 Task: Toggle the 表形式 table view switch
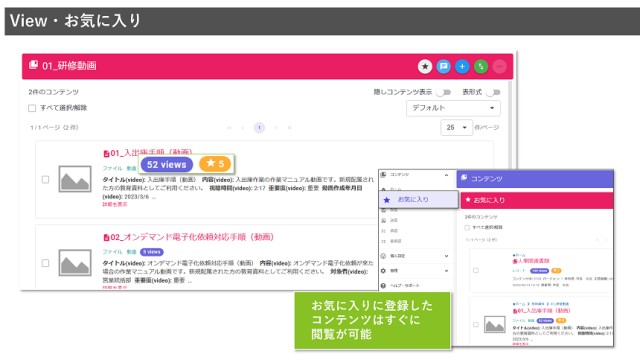tap(493, 92)
